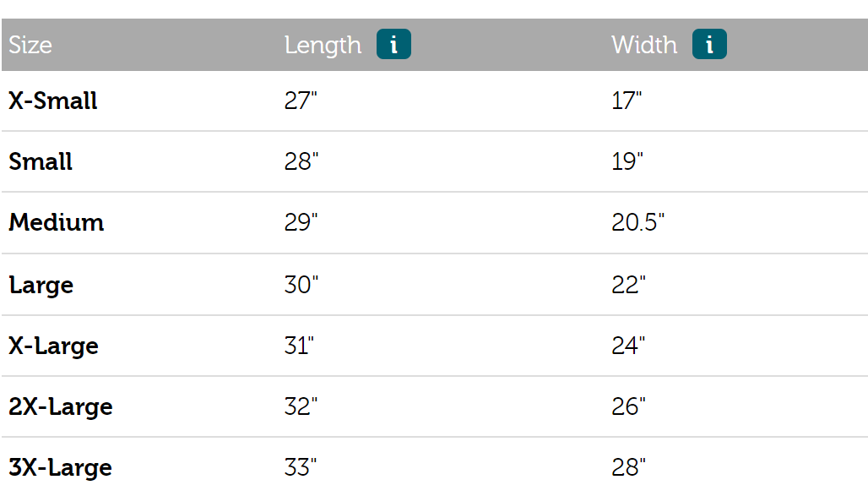Click the Width info icon

(x=709, y=45)
